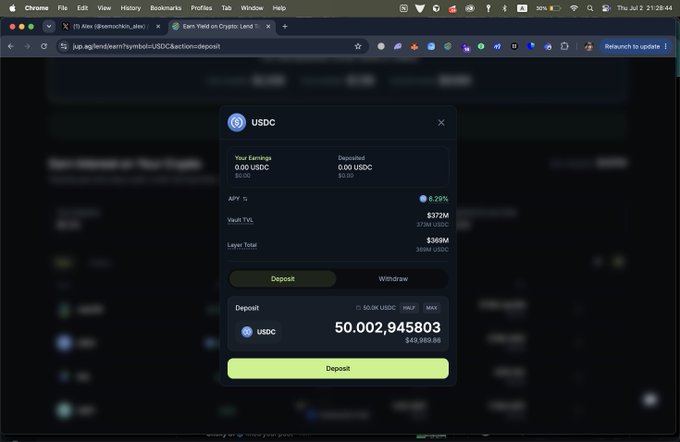
Task: Open the purple extension with badge
Action: click(x=465, y=47)
